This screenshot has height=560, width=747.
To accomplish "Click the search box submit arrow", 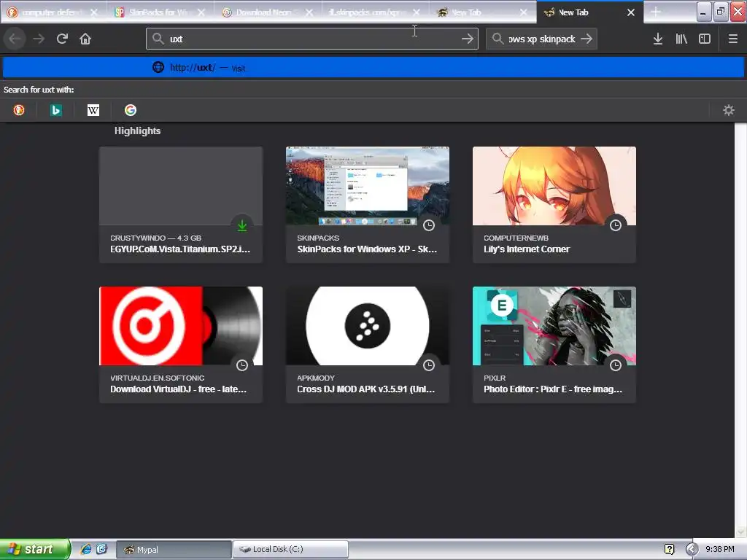I will (587, 39).
